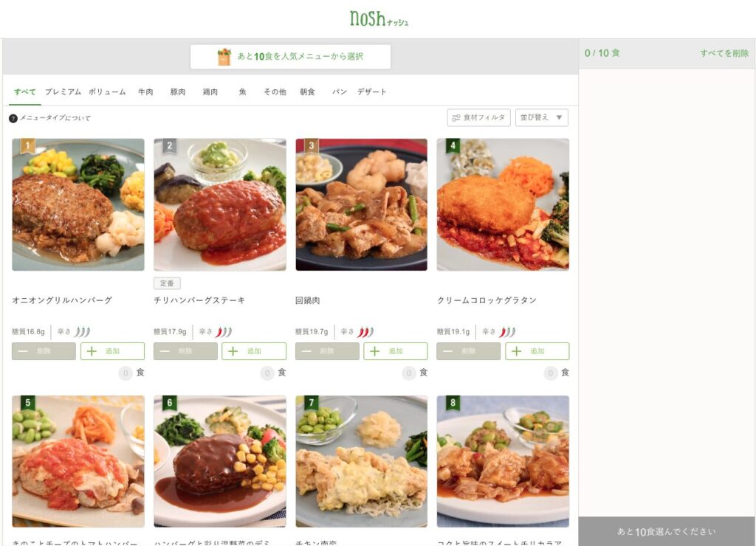
Task: Open the デザート tab
Action: (372, 91)
